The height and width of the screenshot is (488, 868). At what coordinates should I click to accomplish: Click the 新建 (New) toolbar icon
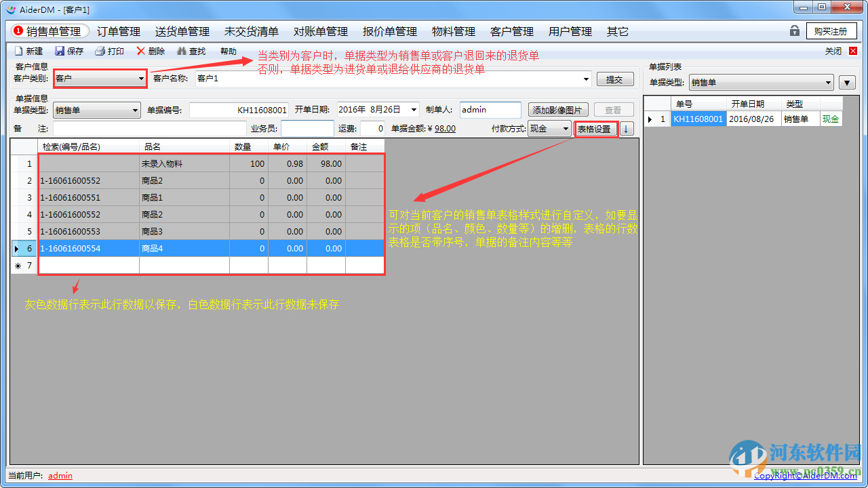19,51
